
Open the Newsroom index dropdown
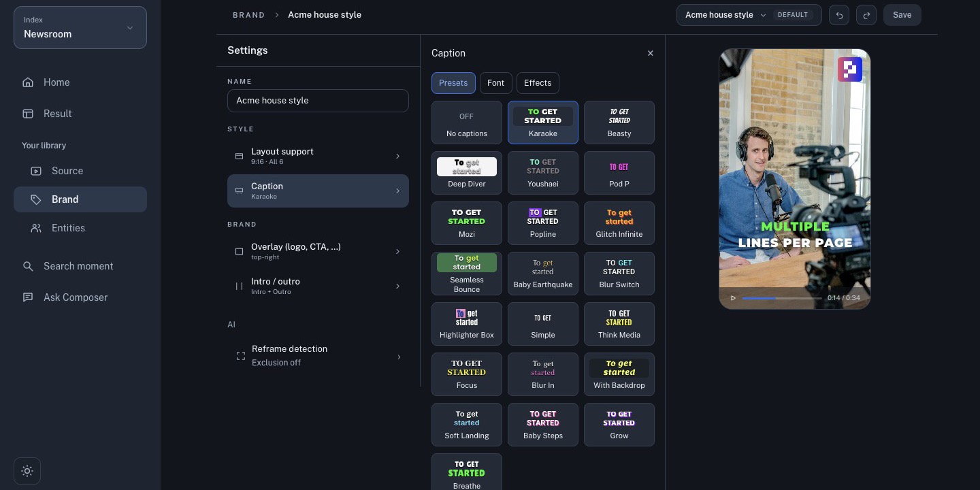click(80, 28)
